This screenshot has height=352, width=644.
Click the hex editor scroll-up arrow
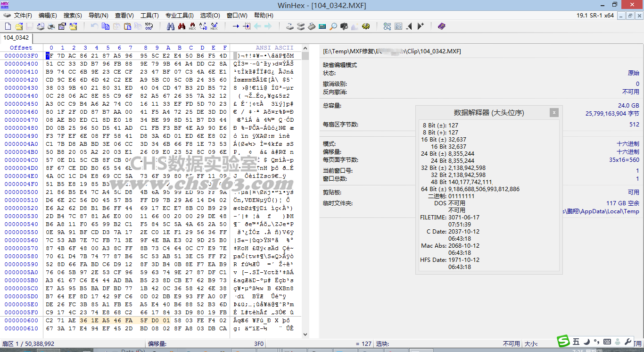pyautogui.click(x=305, y=48)
